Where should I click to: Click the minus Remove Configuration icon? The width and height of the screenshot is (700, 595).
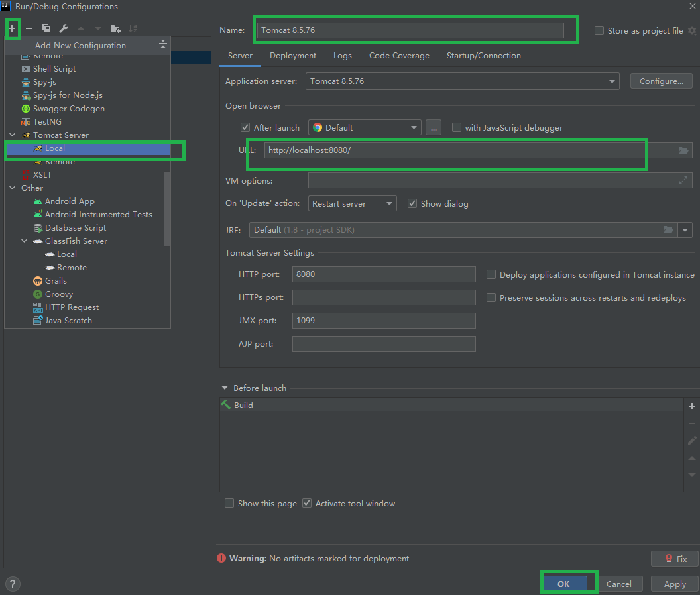29,28
